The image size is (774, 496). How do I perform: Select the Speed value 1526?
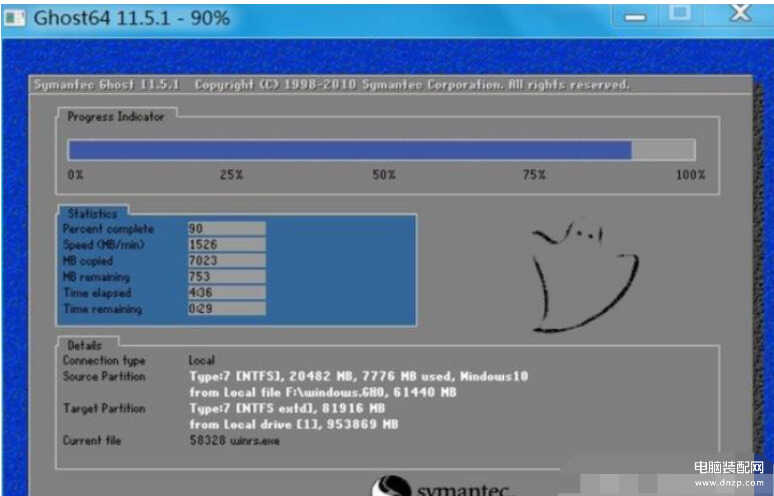(x=227, y=244)
